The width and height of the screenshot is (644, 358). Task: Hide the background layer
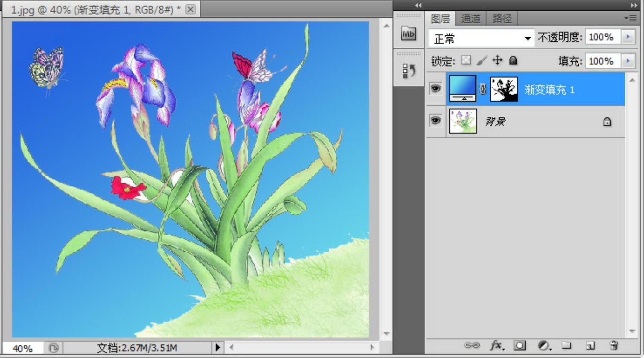[436, 121]
